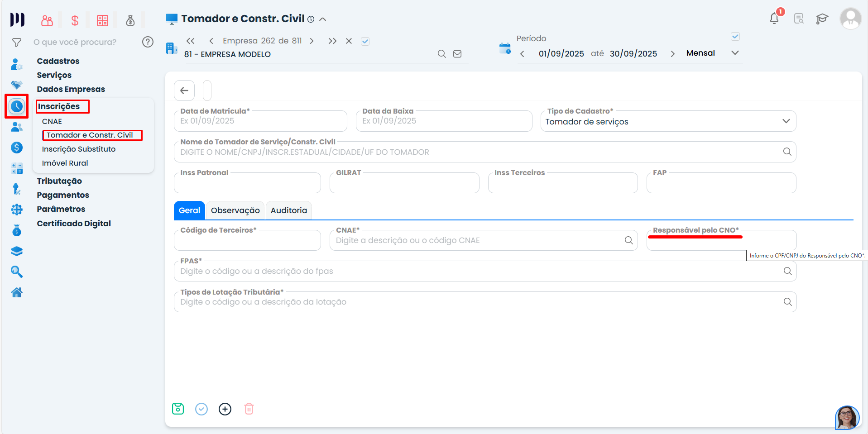868x434 pixels.
Task: Open the document search icon in header
Action: click(x=799, y=19)
